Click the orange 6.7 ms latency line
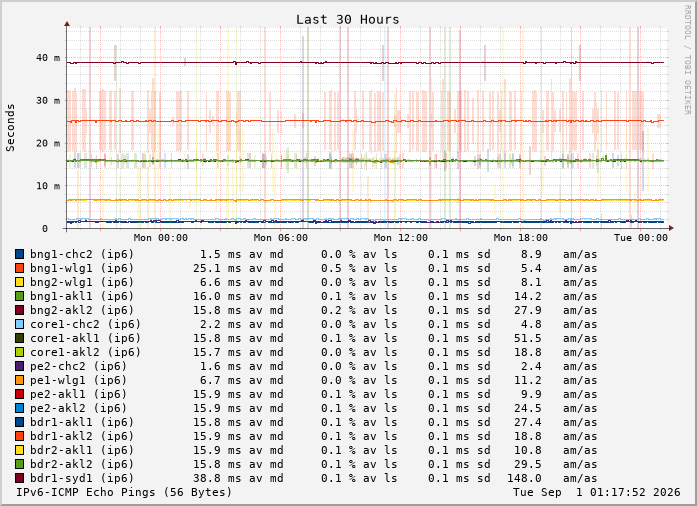697x506 pixels. tap(365, 200)
